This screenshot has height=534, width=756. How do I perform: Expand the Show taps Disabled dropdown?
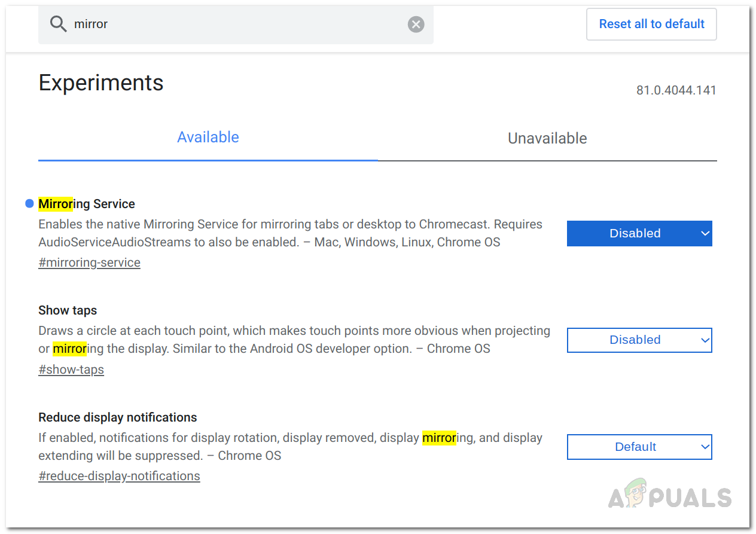[x=639, y=340]
